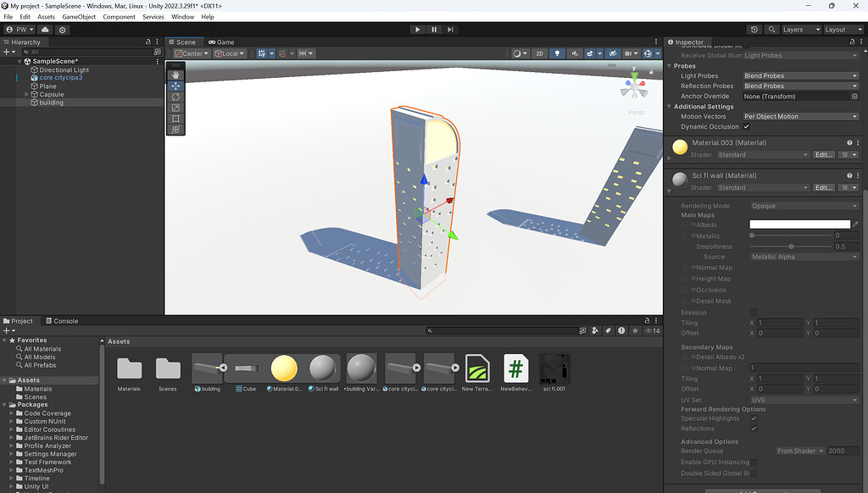Viewport: 868px width, 493px height.
Task: Disable the Reflections checkbox
Action: pos(753,428)
